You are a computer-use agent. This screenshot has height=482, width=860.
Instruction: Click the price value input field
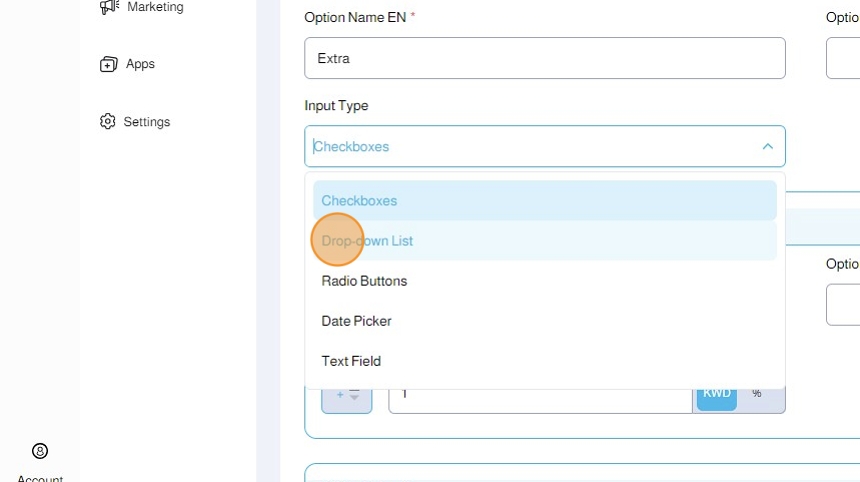click(x=540, y=400)
